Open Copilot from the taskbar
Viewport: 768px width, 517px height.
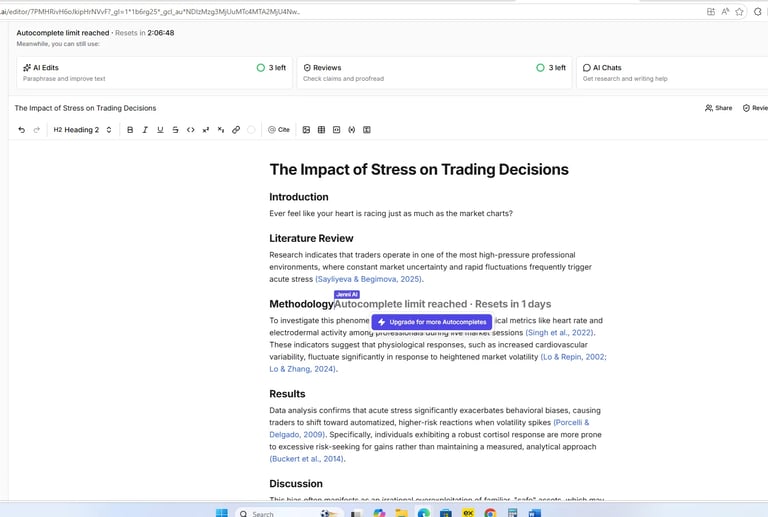[x=379, y=513]
